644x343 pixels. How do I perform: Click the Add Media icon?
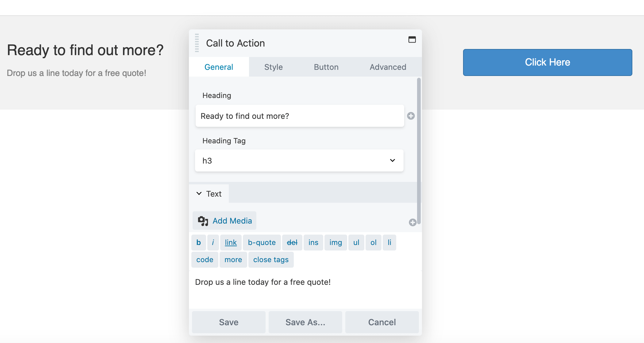click(x=202, y=220)
